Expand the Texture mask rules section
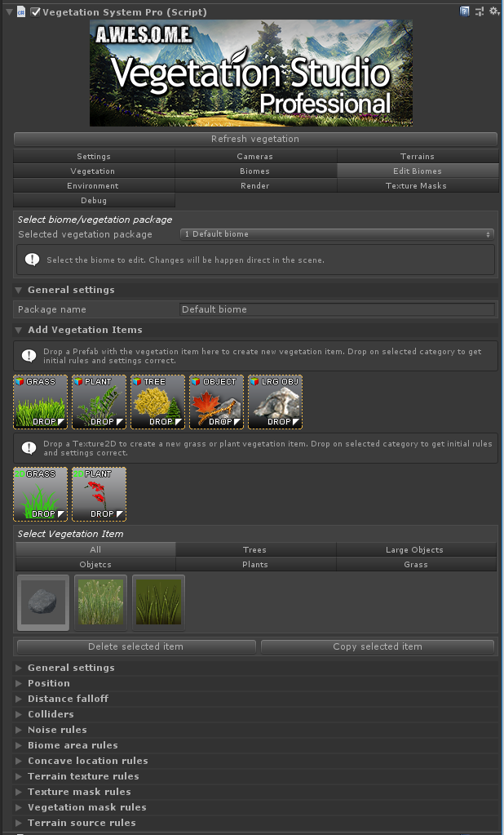Image resolution: width=504 pixels, height=835 pixels. pyautogui.click(x=19, y=792)
